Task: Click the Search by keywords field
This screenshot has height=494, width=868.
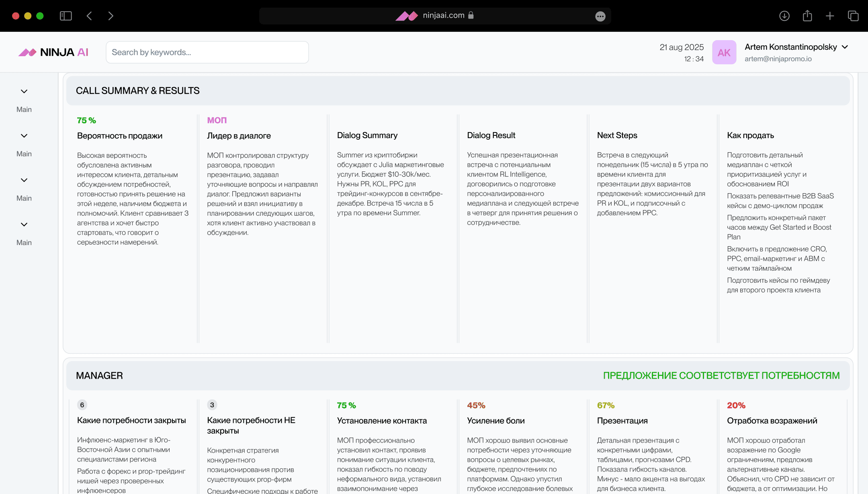Action: point(207,52)
